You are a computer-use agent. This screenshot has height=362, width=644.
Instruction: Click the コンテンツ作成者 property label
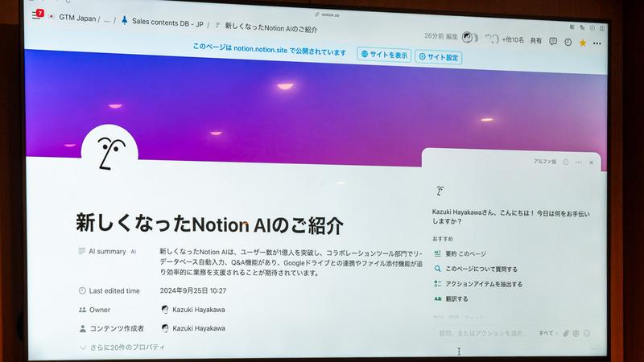(x=111, y=328)
